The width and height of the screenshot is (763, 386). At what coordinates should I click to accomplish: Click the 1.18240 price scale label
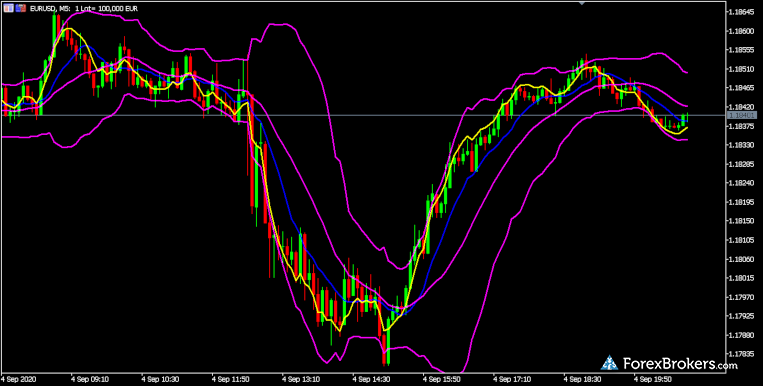click(742, 183)
